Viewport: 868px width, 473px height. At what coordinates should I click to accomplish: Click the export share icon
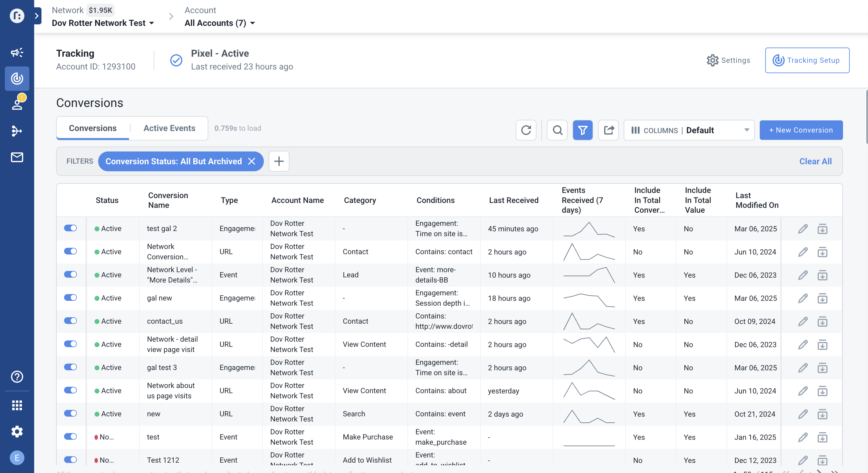tap(608, 130)
